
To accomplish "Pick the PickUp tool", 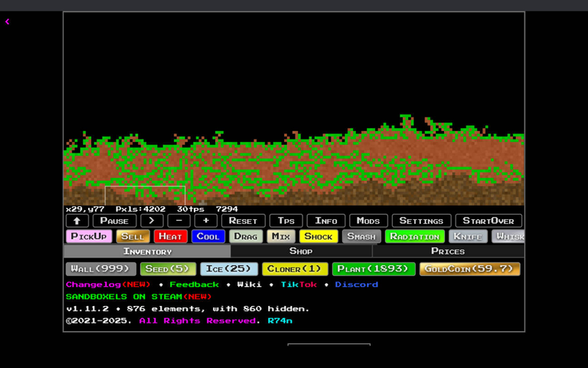I will pos(89,236).
